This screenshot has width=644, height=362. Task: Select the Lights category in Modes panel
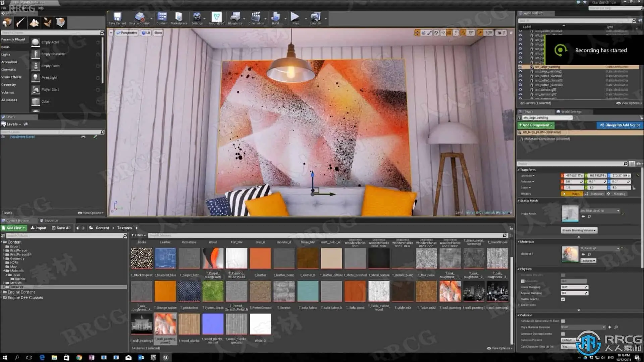[x=6, y=54]
